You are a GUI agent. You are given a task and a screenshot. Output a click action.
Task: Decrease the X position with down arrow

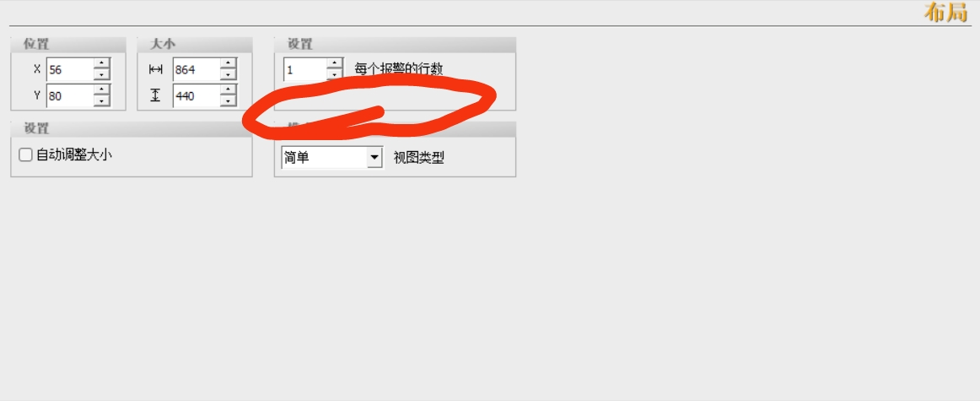(102, 75)
